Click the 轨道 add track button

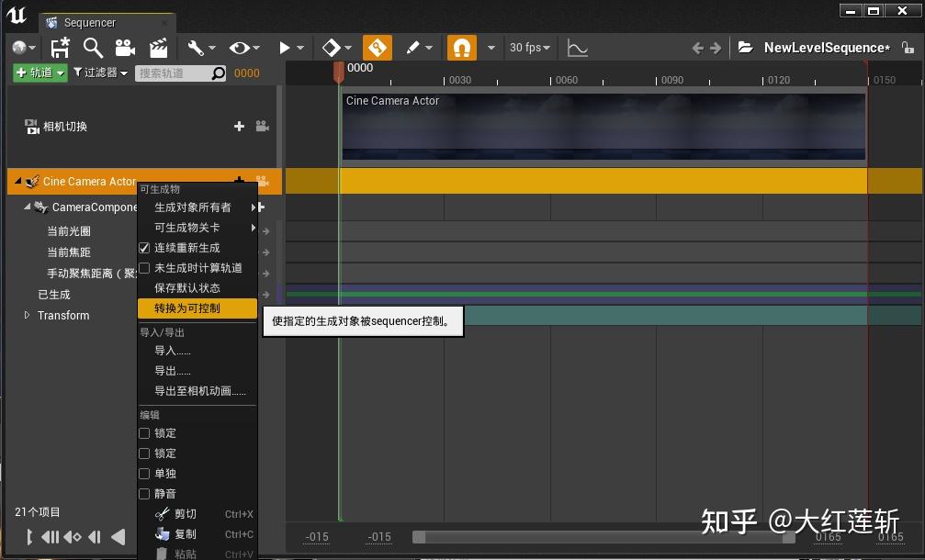[x=39, y=73]
